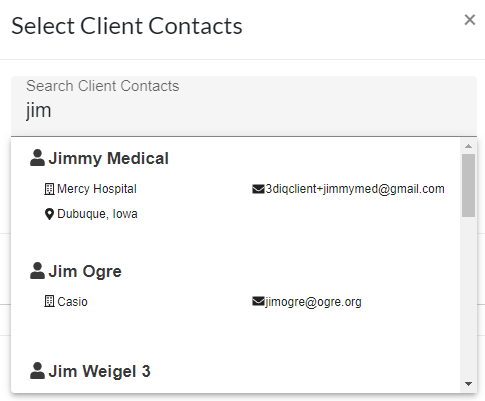Screen dimensions: 485x401
Task: Click the scrollbar up arrow in results list
Action: click(x=468, y=146)
